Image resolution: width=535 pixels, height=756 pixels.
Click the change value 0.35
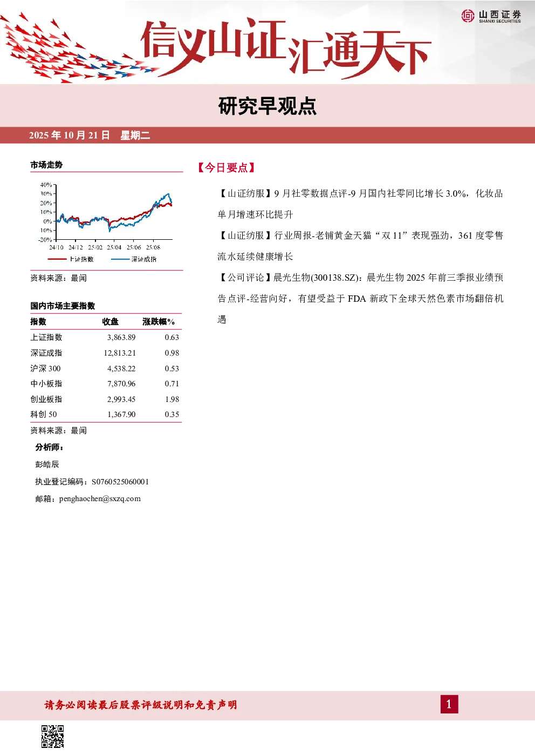(172, 414)
